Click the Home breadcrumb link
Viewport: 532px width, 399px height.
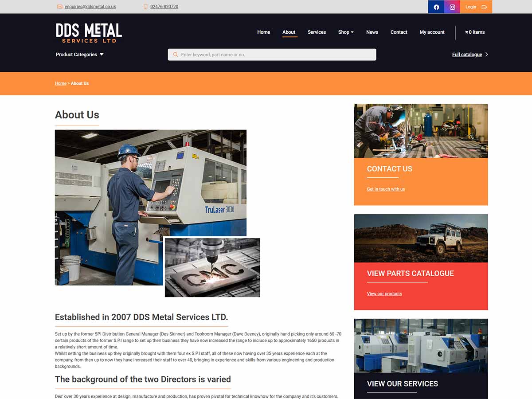[61, 83]
